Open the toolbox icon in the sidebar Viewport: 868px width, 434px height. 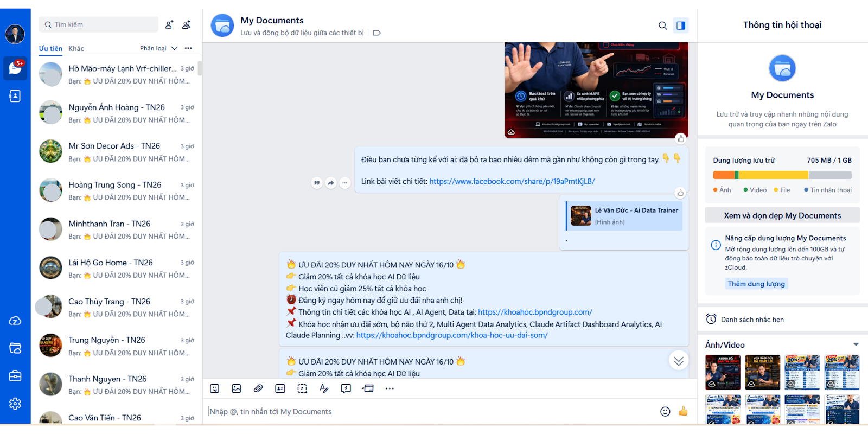coord(15,376)
